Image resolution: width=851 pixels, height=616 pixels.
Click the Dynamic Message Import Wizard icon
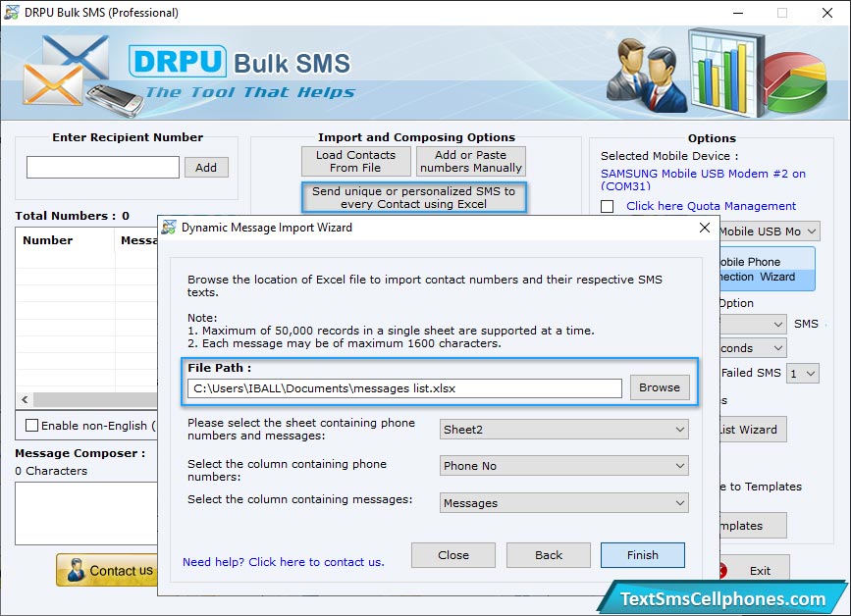pos(169,228)
